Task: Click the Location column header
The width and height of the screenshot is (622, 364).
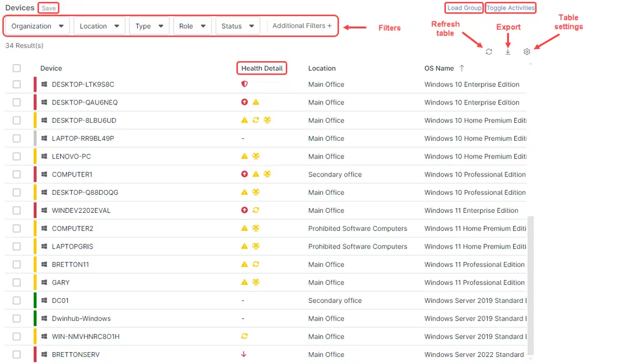Action: [x=322, y=68]
